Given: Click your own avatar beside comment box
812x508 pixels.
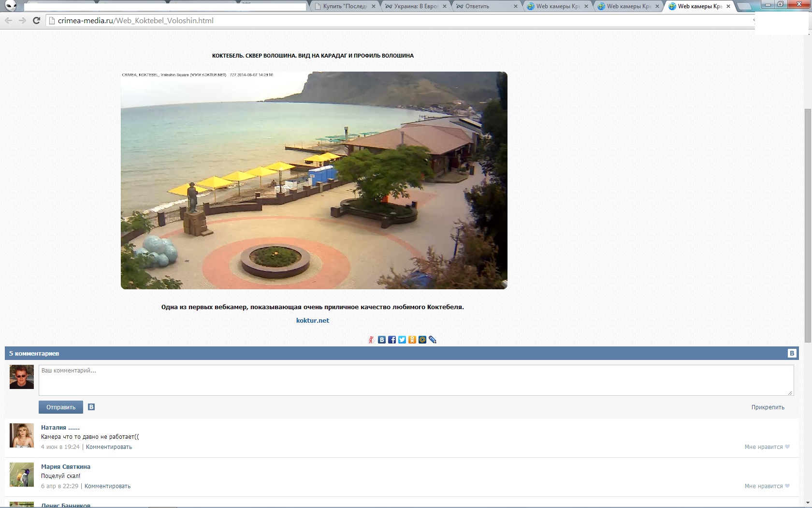Looking at the screenshot, I should pos(22,377).
